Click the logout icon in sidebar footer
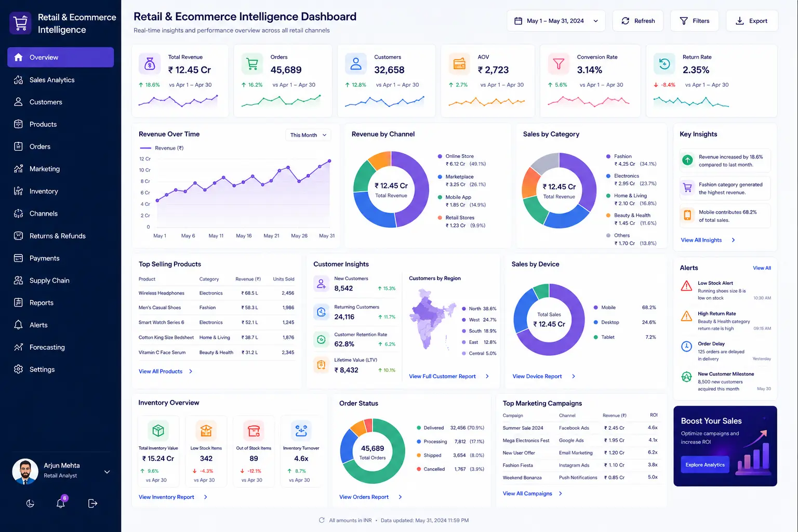This screenshot has width=798, height=532. click(x=92, y=503)
